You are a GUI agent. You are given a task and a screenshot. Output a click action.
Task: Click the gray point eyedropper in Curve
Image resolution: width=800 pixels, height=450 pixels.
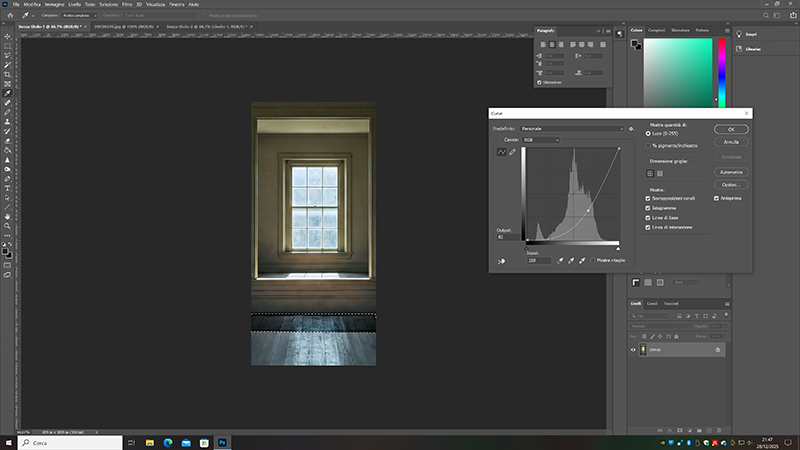tap(571, 261)
